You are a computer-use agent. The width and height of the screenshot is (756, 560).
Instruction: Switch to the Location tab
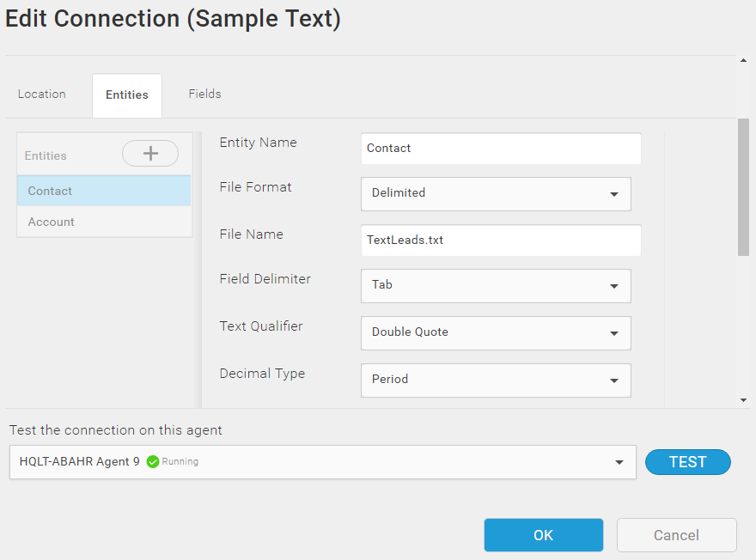(42, 94)
